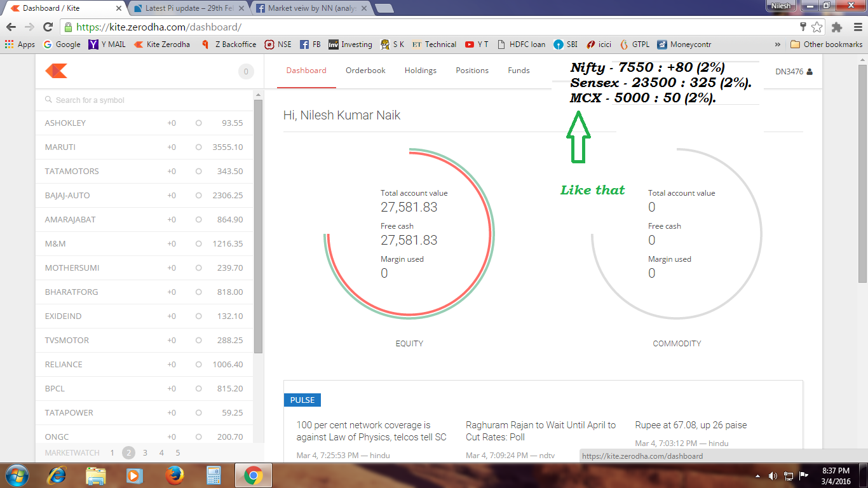Image resolution: width=868 pixels, height=488 pixels.
Task: Open Rupee at 67.08 news headline
Action: [691, 425]
